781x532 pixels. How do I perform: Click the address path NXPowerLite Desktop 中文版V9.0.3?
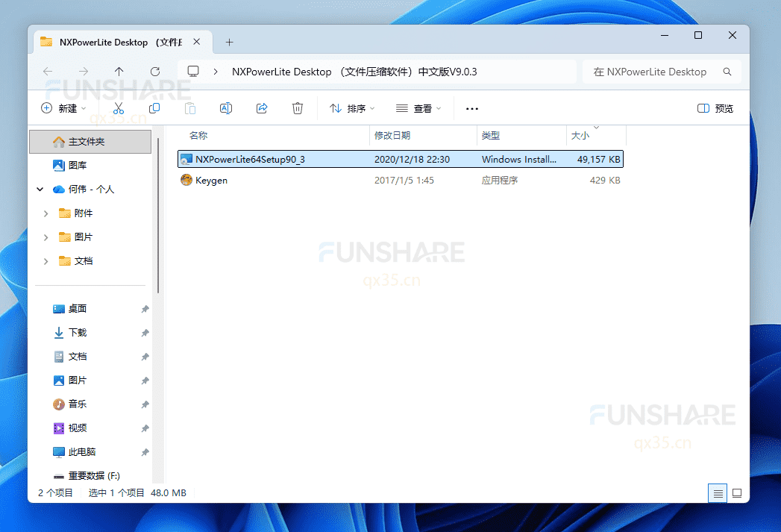click(354, 72)
